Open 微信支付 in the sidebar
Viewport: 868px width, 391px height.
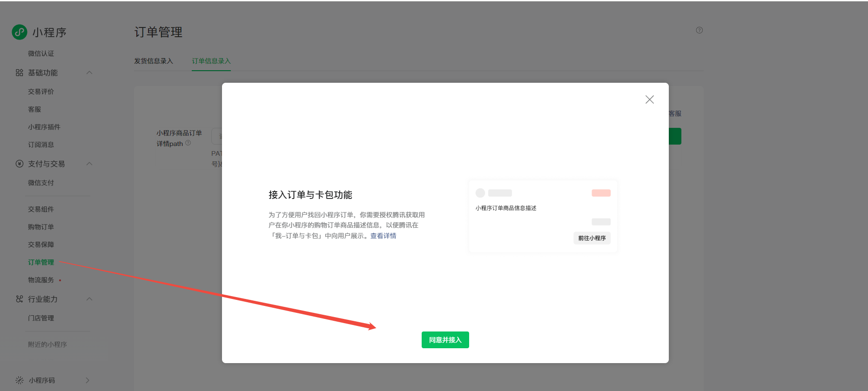point(41,183)
